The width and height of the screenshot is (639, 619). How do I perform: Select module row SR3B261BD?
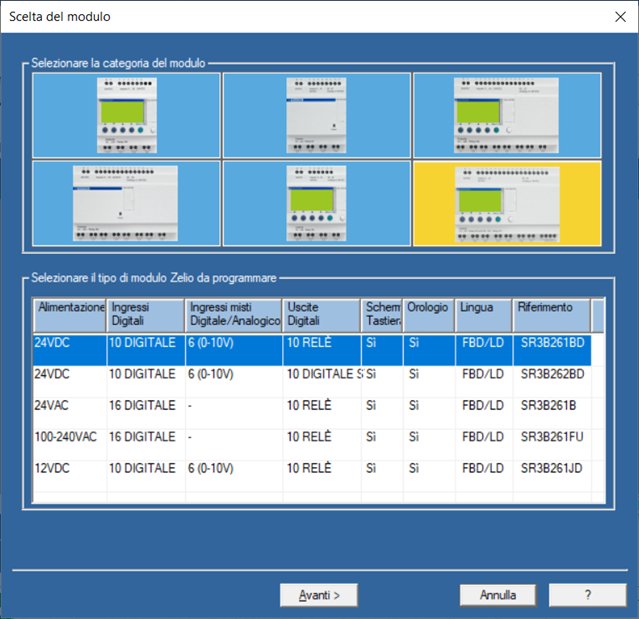312,350
